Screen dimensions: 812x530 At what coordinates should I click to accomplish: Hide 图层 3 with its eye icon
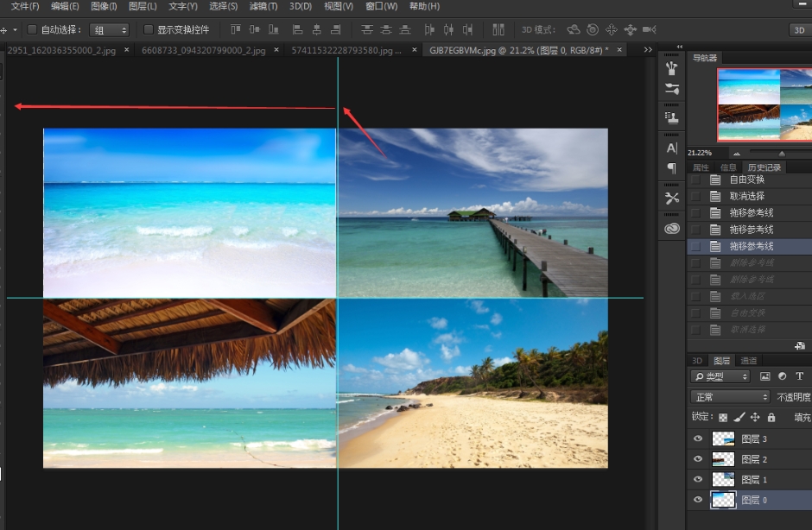[x=698, y=439]
